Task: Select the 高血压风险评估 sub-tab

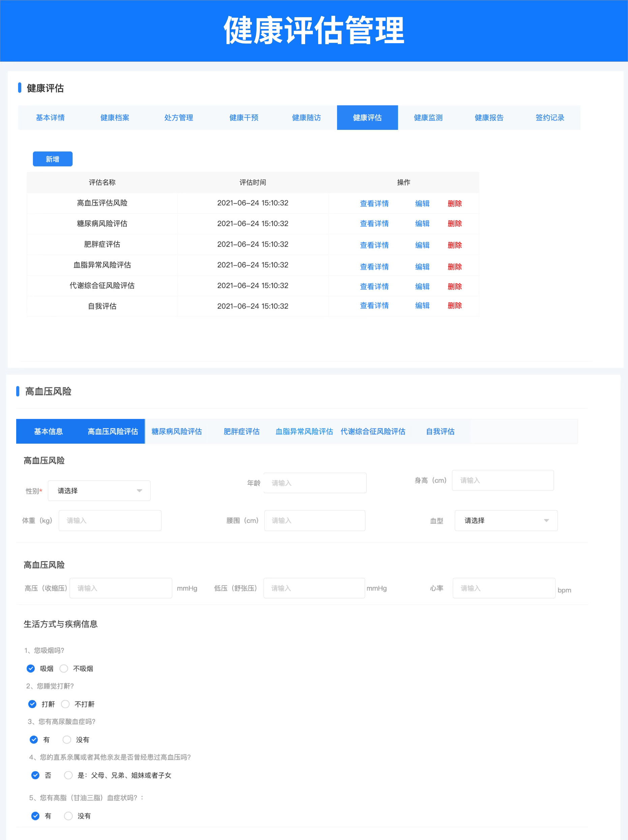Action: pos(113,431)
